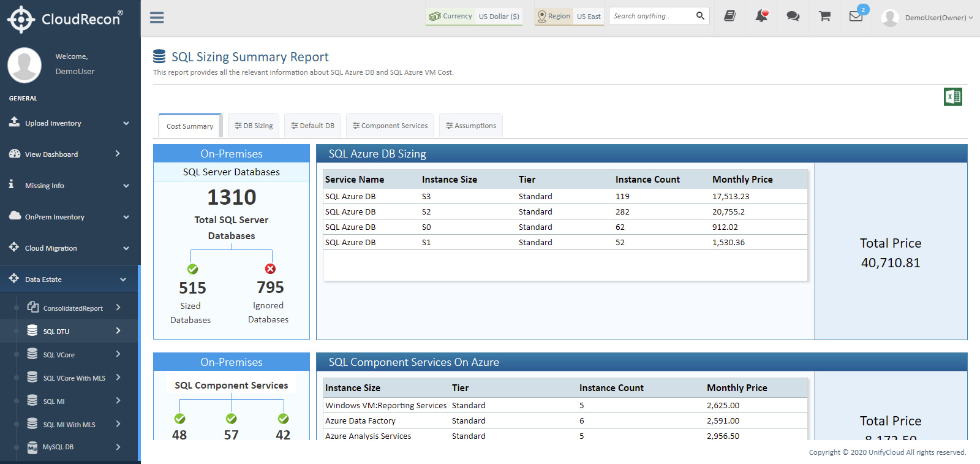980x464 pixels.
Task: Click the SQL DTU database icon
Action: tap(32, 330)
